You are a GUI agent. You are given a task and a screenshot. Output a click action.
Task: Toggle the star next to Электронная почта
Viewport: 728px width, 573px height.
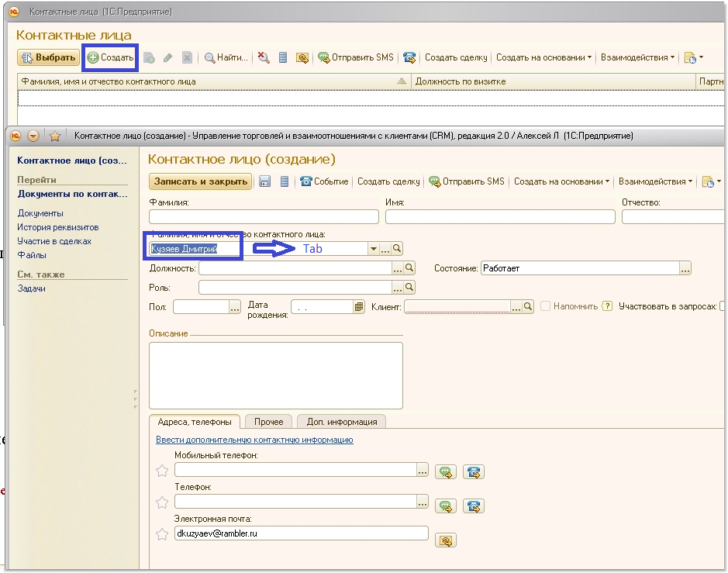click(x=162, y=533)
